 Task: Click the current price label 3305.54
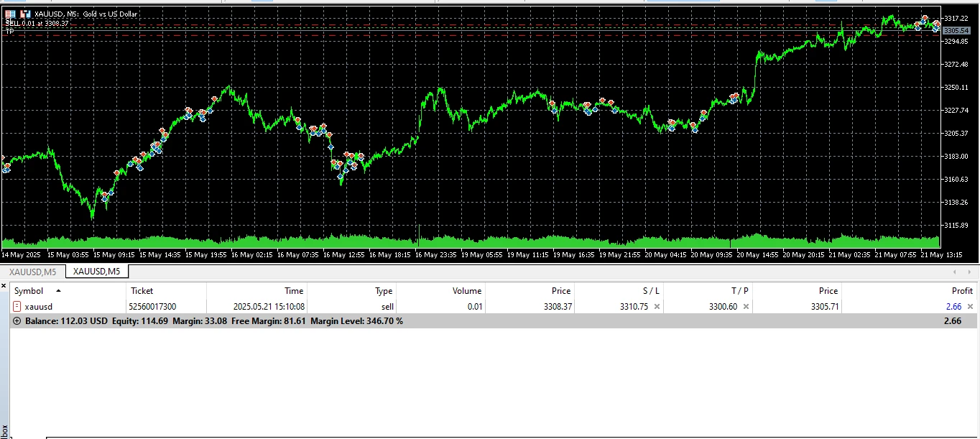[x=956, y=31]
